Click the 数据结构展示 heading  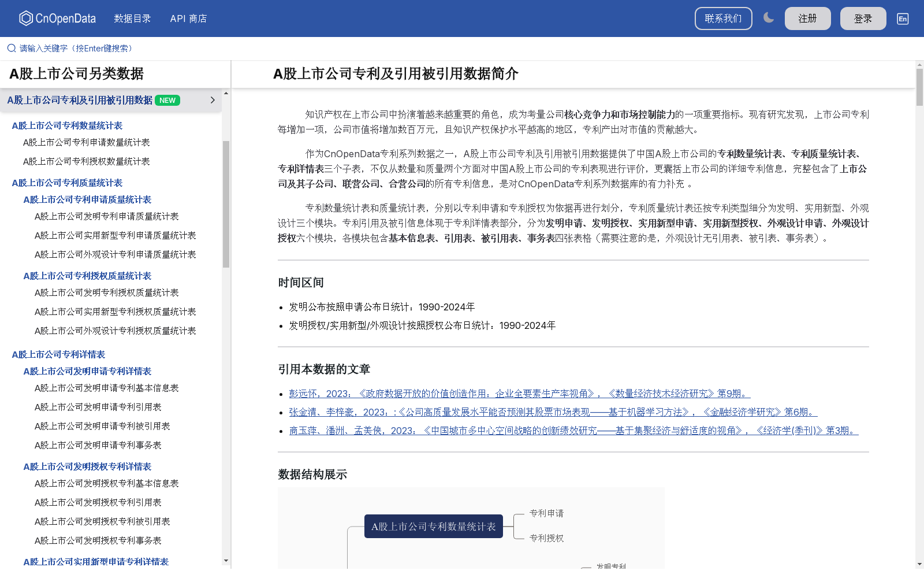pos(312,475)
